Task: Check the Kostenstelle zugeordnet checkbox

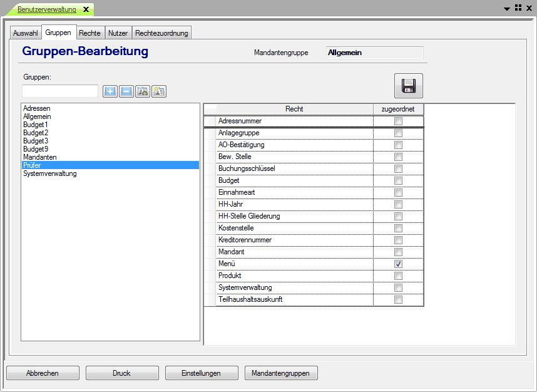Action: (x=398, y=229)
